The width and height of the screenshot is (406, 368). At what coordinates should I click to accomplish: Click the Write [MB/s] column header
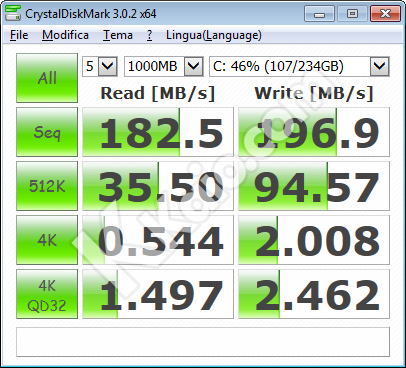point(314,93)
